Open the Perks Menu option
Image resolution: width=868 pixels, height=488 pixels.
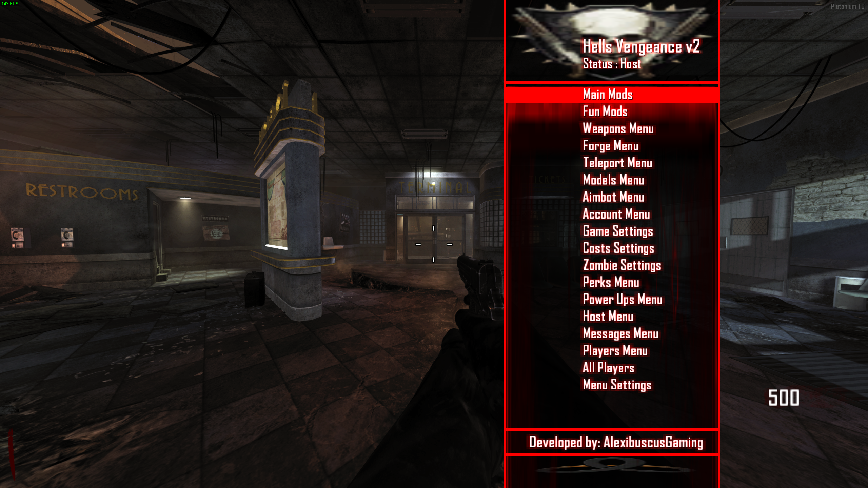(610, 282)
